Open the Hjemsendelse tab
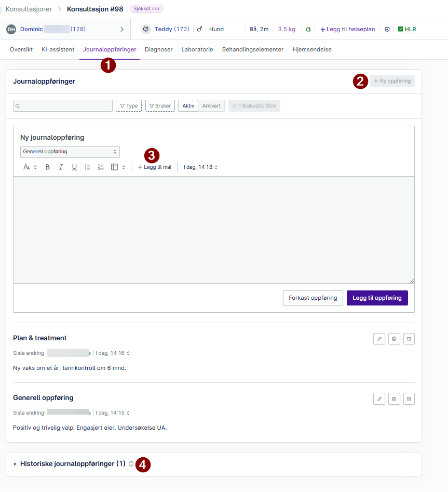 [x=312, y=49]
